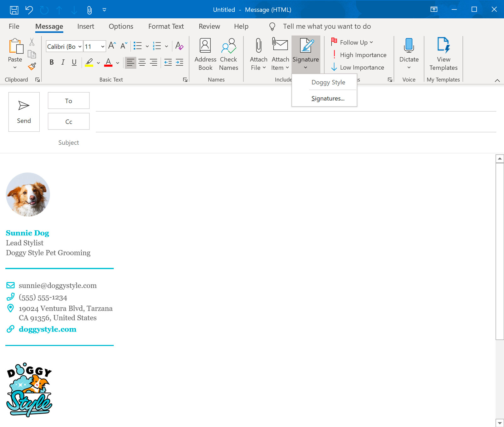
Task: Open the highlight color dropdown arrow
Action: click(x=98, y=63)
